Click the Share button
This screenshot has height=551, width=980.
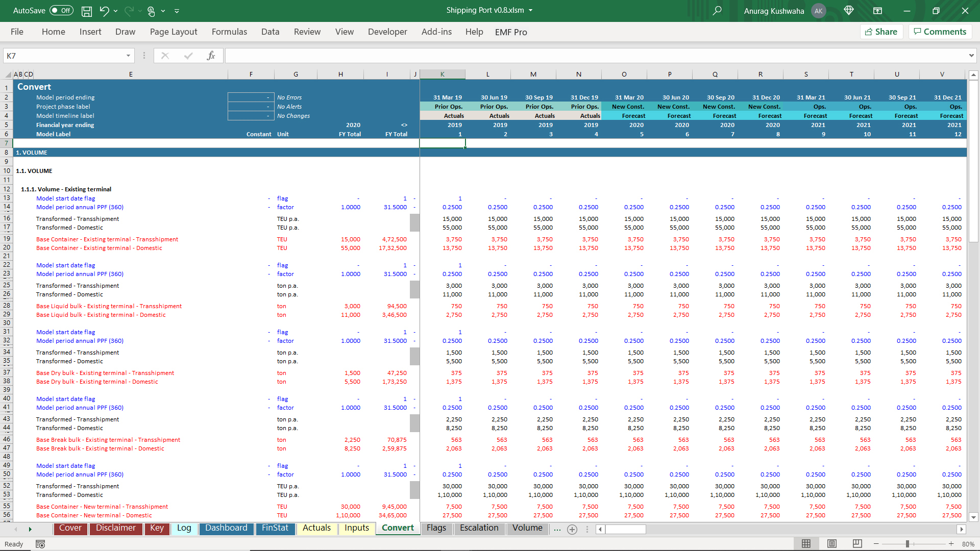pos(881,32)
